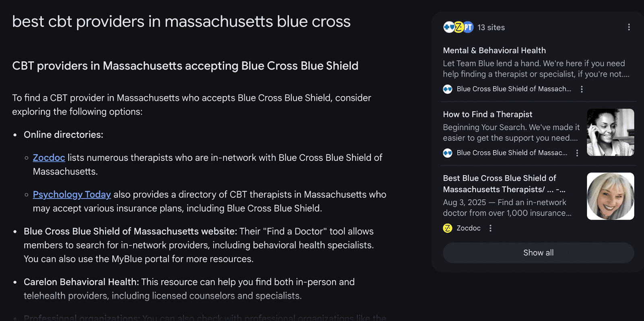
Task: Open the Psychology Today link
Action: pos(72,195)
